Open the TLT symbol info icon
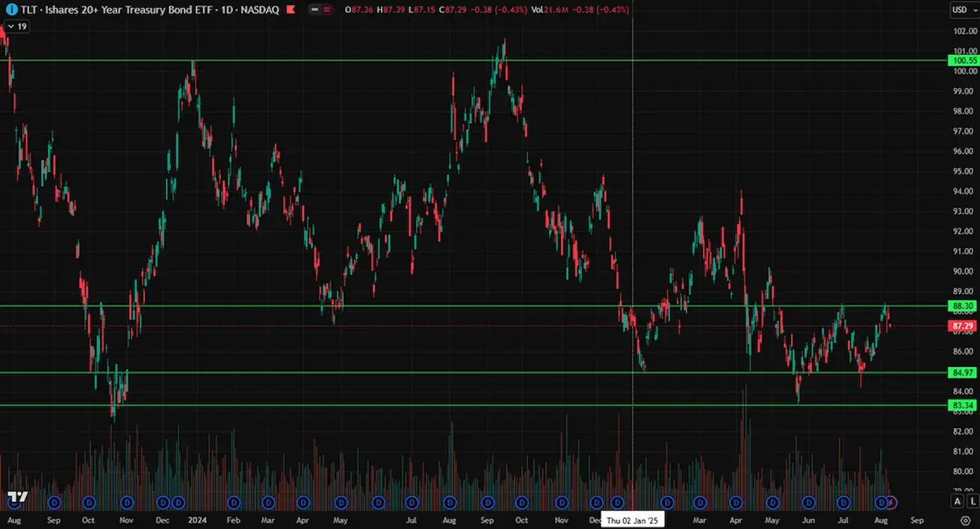The image size is (980, 529). coord(12,10)
